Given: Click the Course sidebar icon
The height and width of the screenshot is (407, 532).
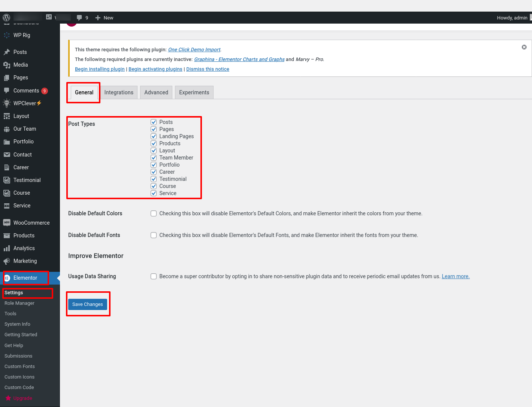Looking at the screenshot, I should [7, 193].
